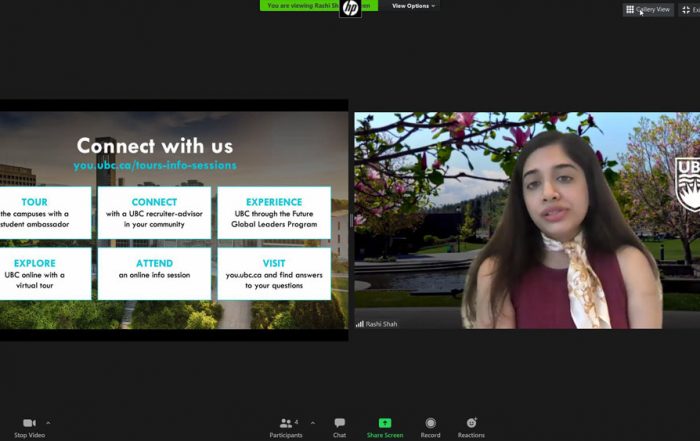
Task: Click the Connect with us heading
Action: (x=155, y=146)
